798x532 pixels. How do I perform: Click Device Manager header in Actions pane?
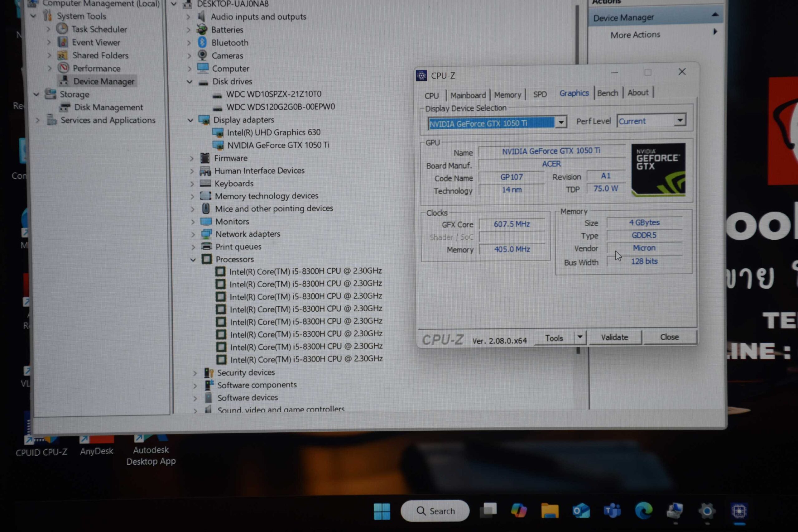click(x=655, y=17)
